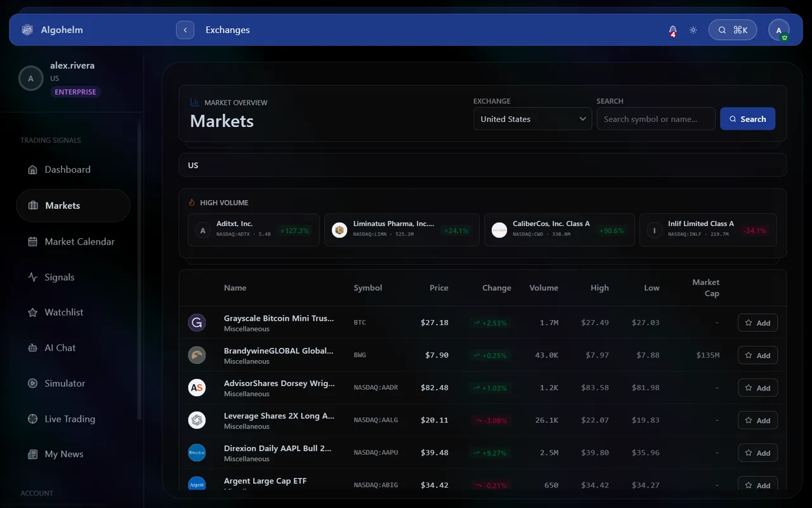This screenshot has height=508, width=812.
Task: Click the Exchanges breadcrumb title
Action: pyautogui.click(x=228, y=30)
